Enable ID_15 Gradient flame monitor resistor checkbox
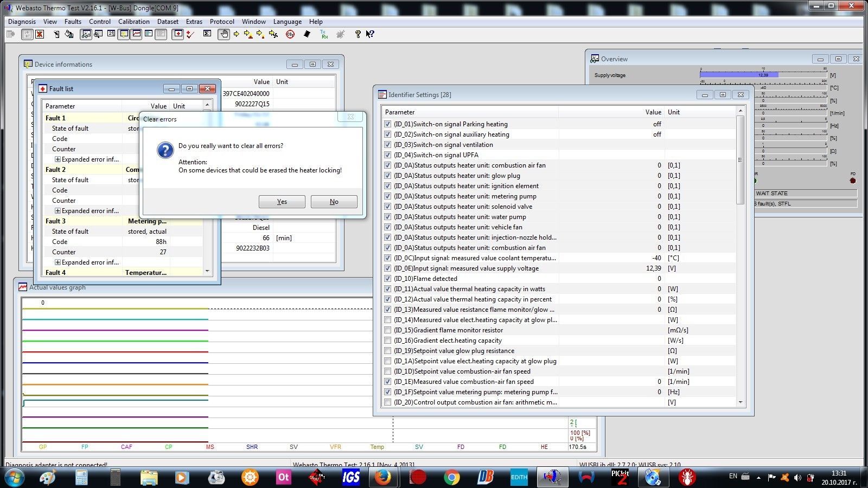 click(x=387, y=330)
